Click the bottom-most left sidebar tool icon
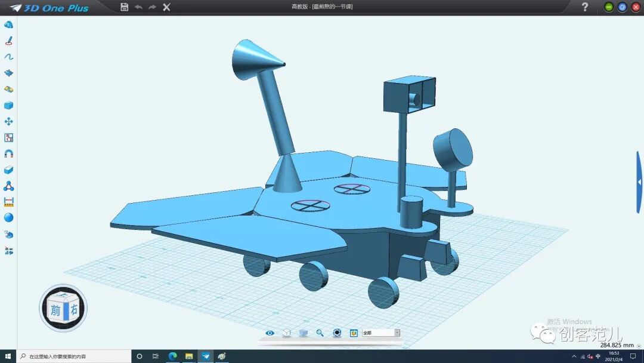This screenshot has width=644, height=363. click(x=8, y=250)
